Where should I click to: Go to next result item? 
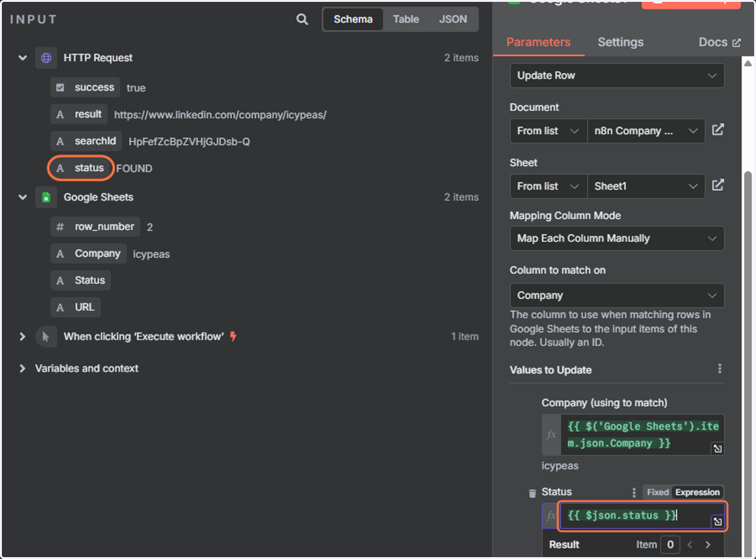pyautogui.click(x=708, y=545)
